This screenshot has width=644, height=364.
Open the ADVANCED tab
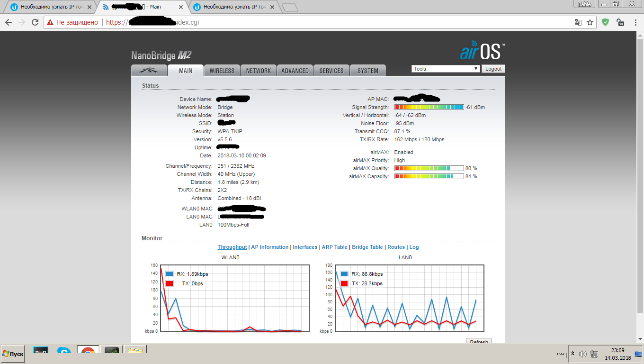tap(295, 71)
